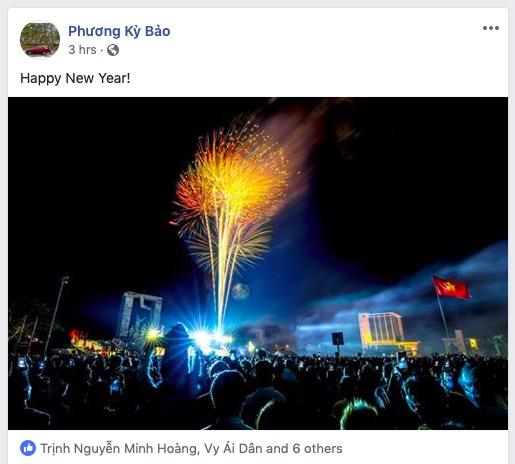The image size is (515, 464).
Task: Click the red Vietnamese flag in photo
Action: 451,287
